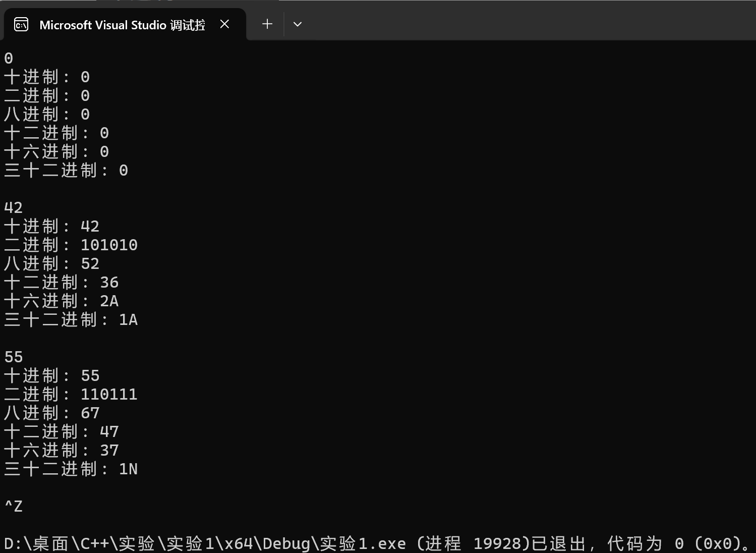Click the binary output 101010 for input 42
Screen dimensions: 756x553
click(x=109, y=244)
